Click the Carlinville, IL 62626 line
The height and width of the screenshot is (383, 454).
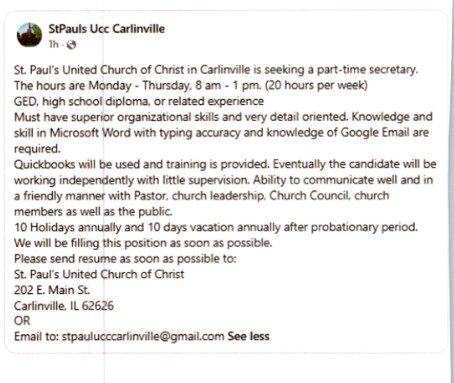64,306
